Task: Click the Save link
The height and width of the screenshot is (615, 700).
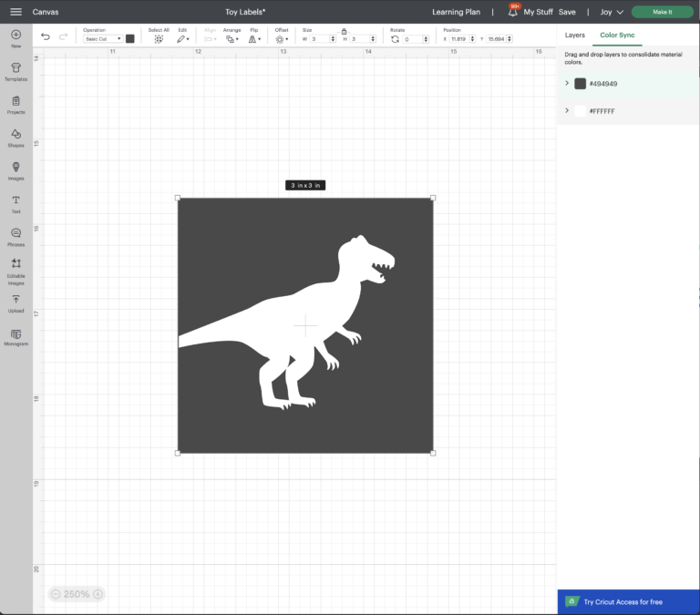Action: pos(567,12)
